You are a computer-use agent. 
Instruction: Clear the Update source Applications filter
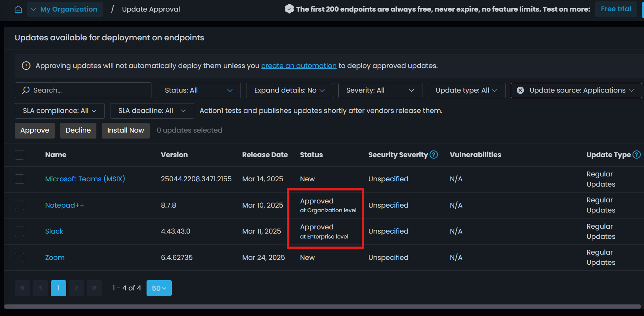520,90
